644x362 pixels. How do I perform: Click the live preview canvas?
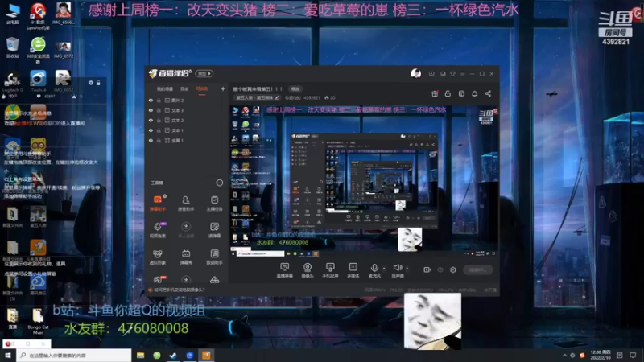click(364, 181)
